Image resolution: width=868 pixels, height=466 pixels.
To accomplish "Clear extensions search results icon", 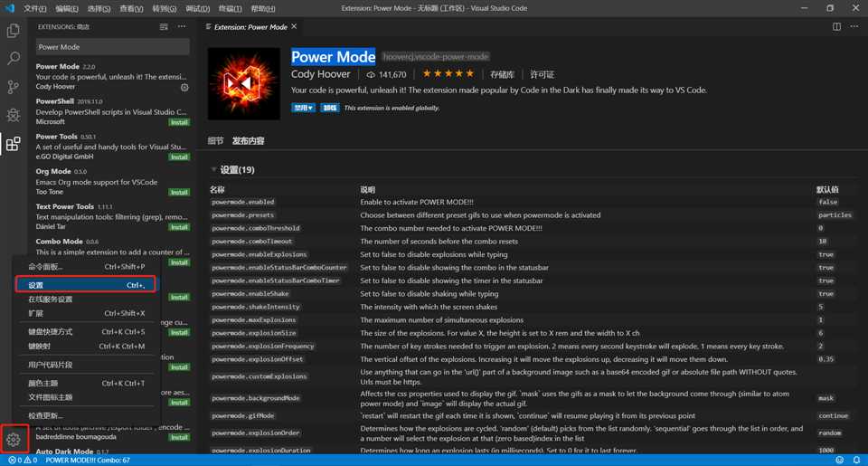I will coord(164,26).
